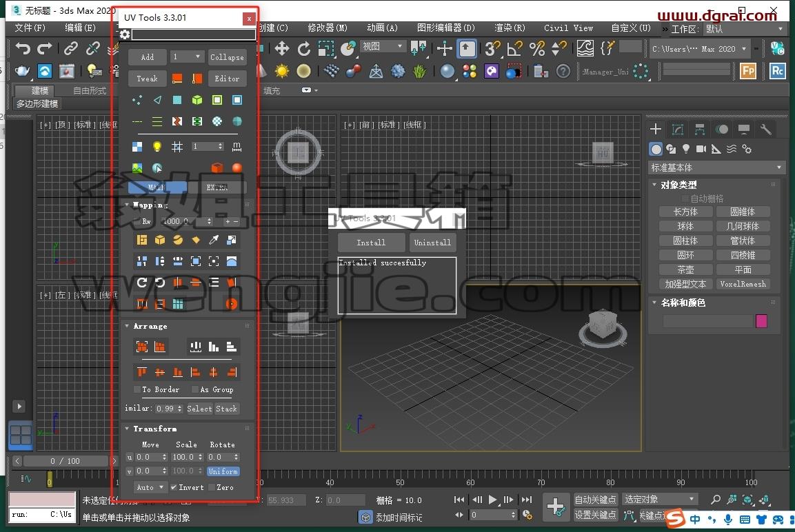The height and width of the screenshot is (532, 795).
Task: Open the 渲染(R) menu
Action: click(510, 28)
